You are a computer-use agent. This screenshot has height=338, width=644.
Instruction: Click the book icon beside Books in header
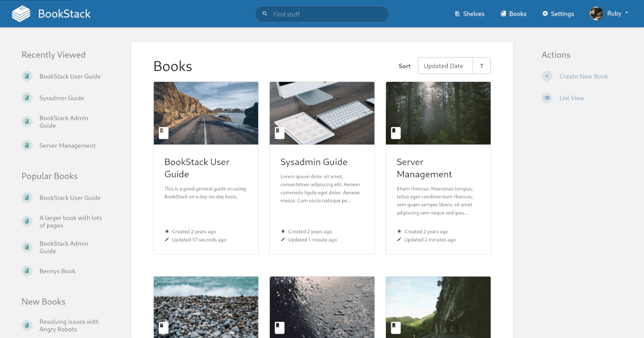tap(503, 14)
